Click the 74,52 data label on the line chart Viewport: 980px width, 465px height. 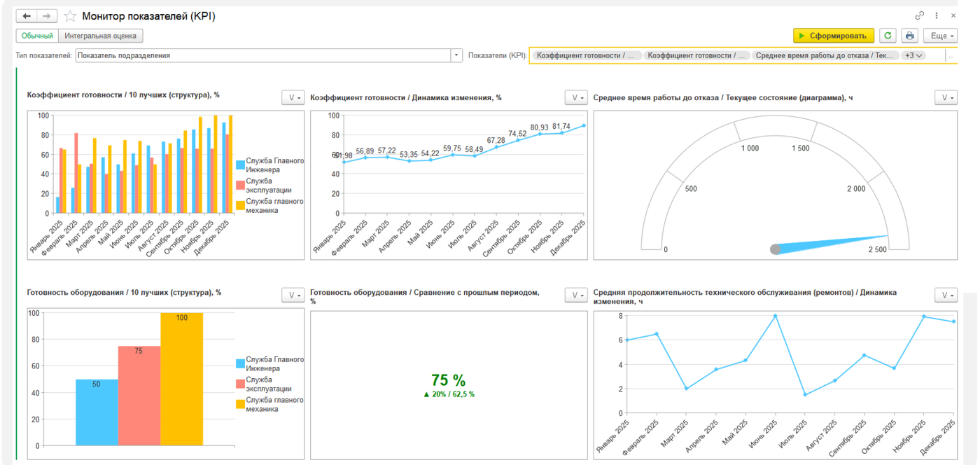pyautogui.click(x=518, y=133)
